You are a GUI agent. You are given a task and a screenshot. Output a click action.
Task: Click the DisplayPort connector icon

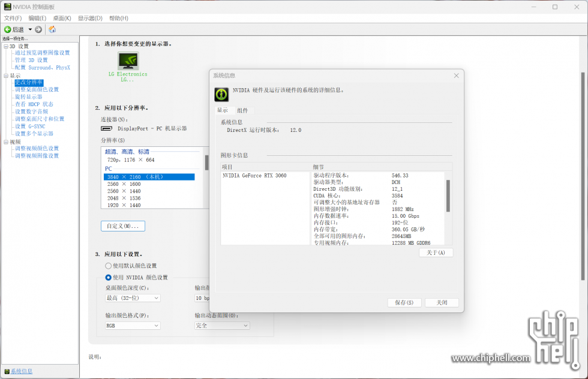pyautogui.click(x=107, y=128)
